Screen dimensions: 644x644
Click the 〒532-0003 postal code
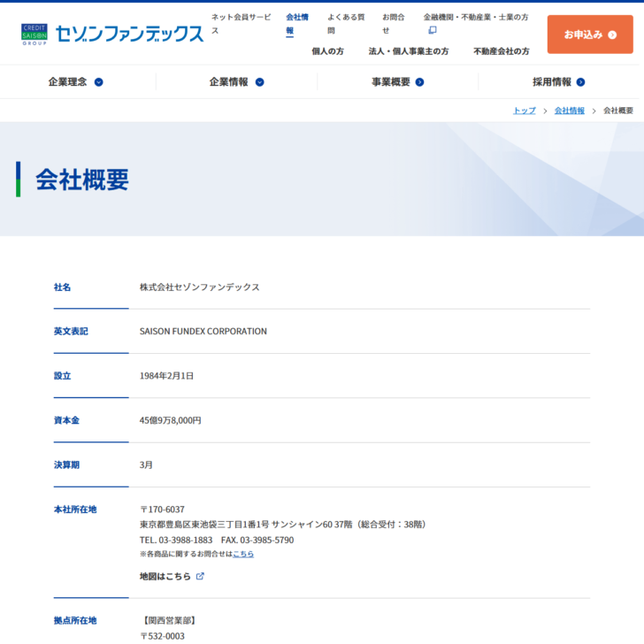point(162,636)
